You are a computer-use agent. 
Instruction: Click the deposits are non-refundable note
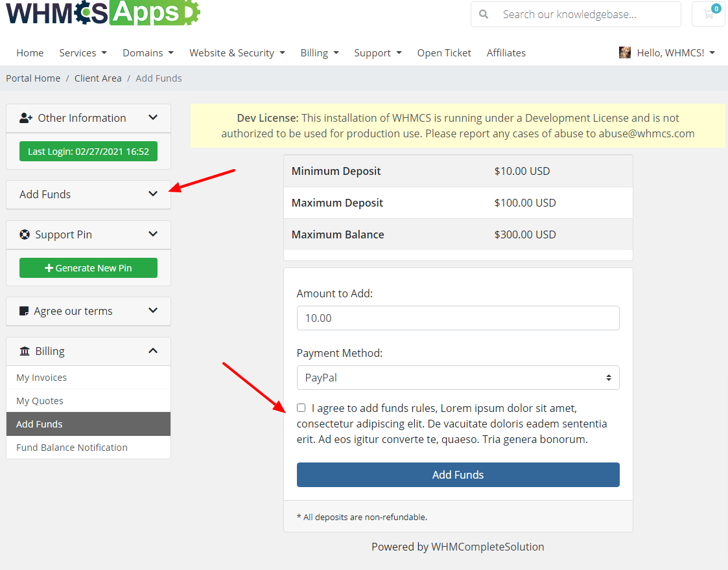click(x=362, y=517)
